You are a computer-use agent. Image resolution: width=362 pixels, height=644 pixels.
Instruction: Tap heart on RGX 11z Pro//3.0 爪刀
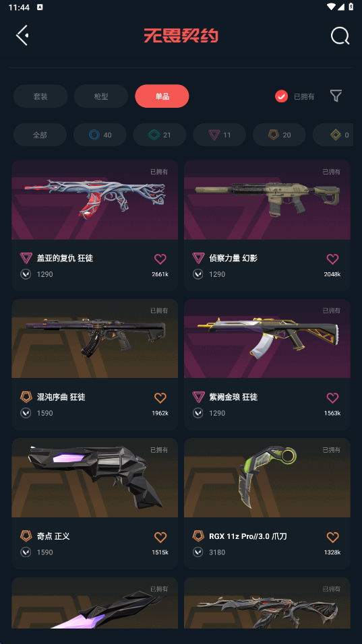click(x=332, y=537)
